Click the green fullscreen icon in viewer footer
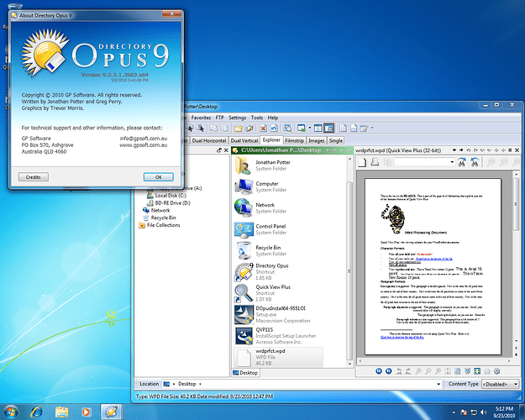 (x=477, y=370)
